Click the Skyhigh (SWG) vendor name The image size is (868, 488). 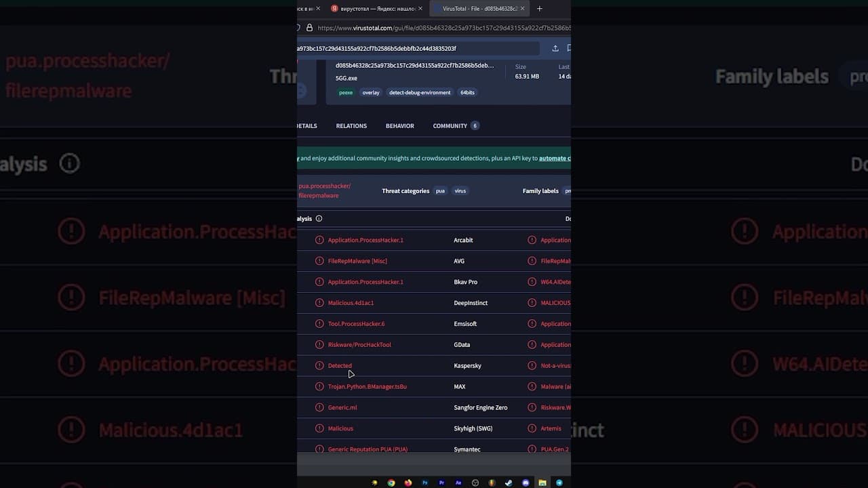pyautogui.click(x=473, y=428)
